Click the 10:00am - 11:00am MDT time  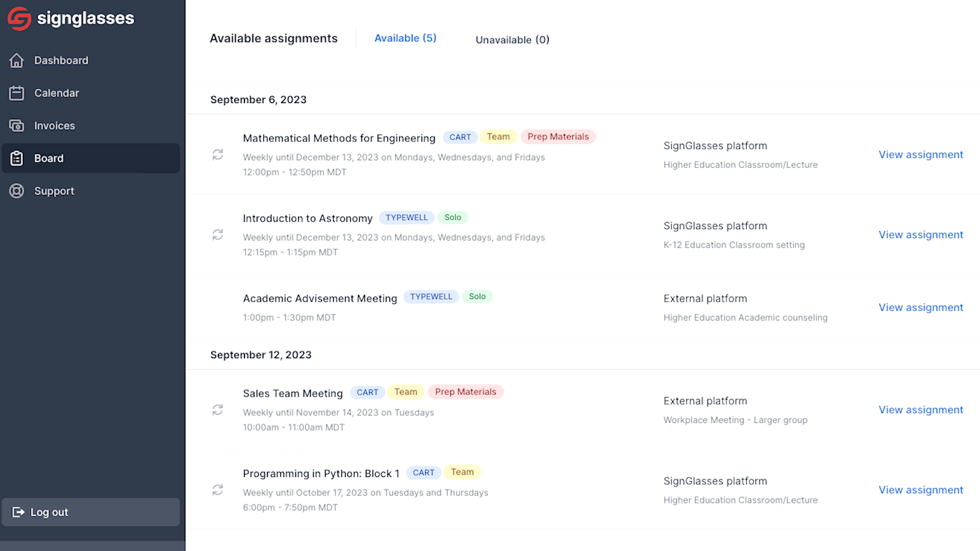coord(293,427)
